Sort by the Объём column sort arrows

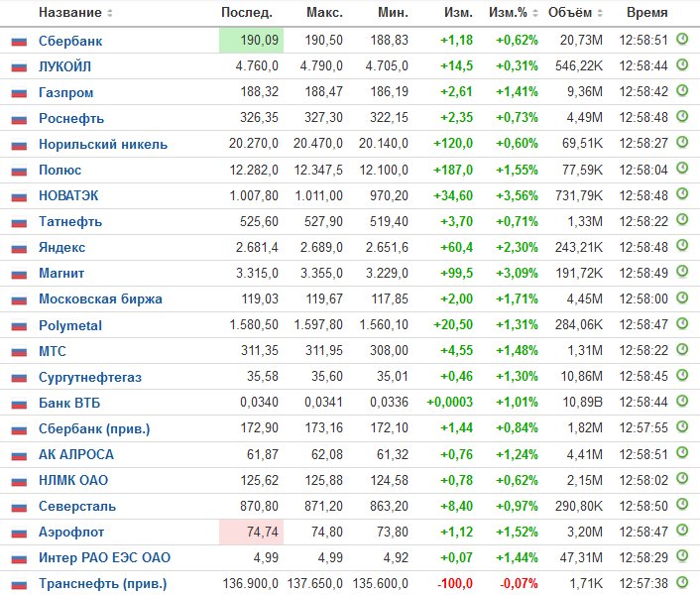coord(600,13)
